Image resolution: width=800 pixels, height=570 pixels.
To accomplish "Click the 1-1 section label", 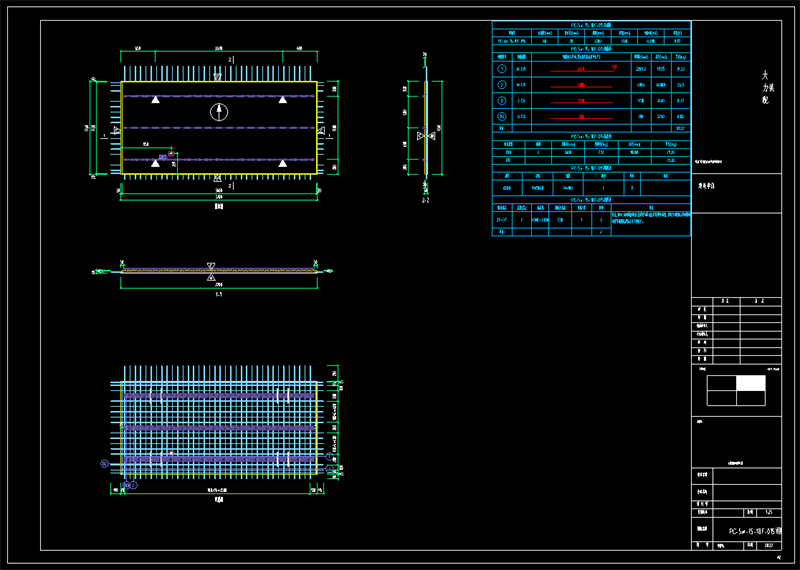I will click(218, 294).
